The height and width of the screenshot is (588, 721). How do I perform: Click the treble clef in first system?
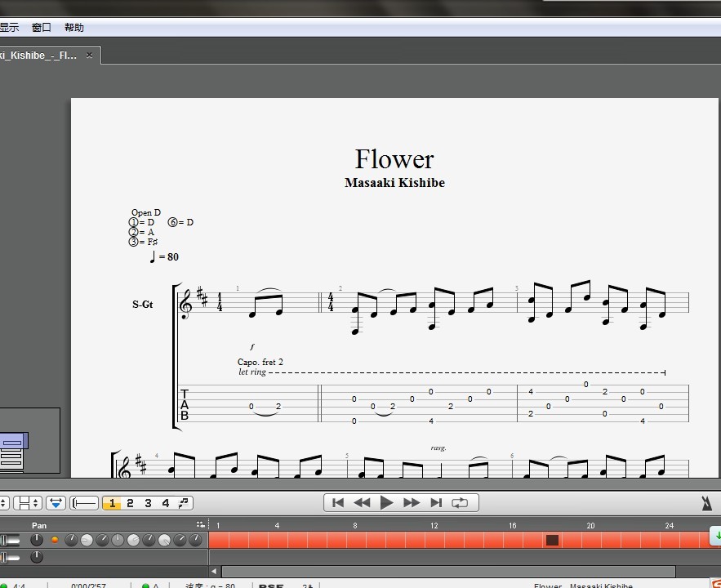186,303
